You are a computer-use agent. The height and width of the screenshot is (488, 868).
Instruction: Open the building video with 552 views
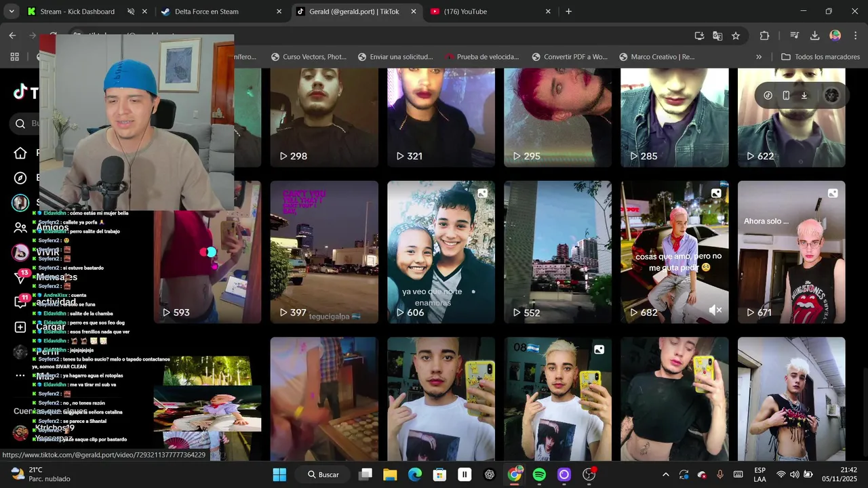click(557, 252)
